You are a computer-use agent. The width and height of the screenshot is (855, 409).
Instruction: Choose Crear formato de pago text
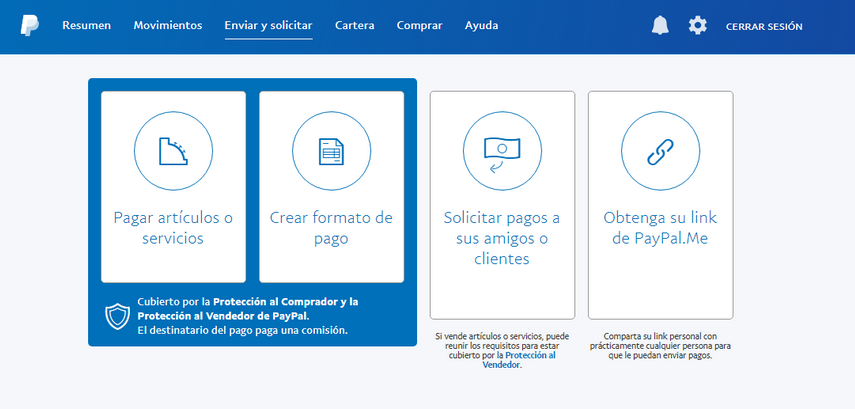pos(332,228)
